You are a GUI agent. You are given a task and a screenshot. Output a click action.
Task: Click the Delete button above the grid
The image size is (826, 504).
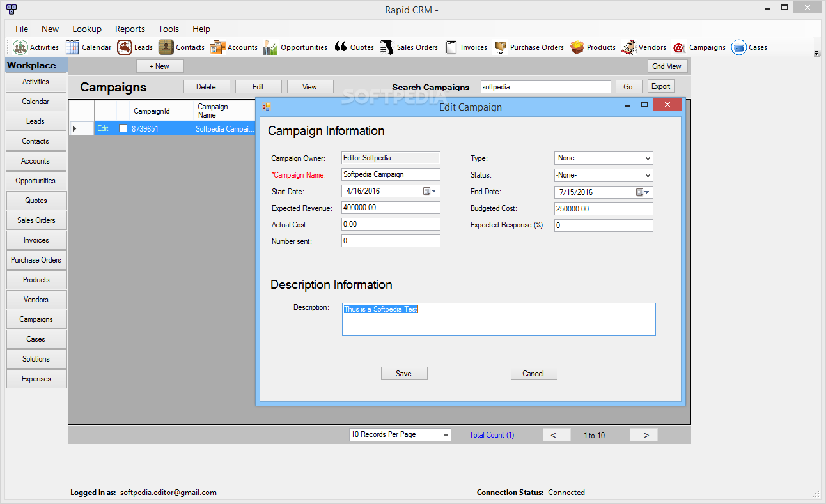pos(206,87)
